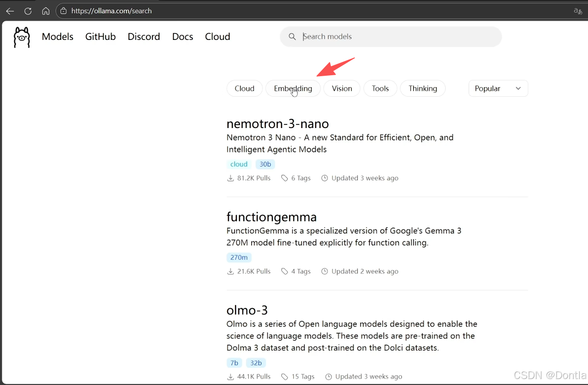The width and height of the screenshot is (588, 385).
Task: Click the magnifier icon in search box
Action: coord(292,37)
